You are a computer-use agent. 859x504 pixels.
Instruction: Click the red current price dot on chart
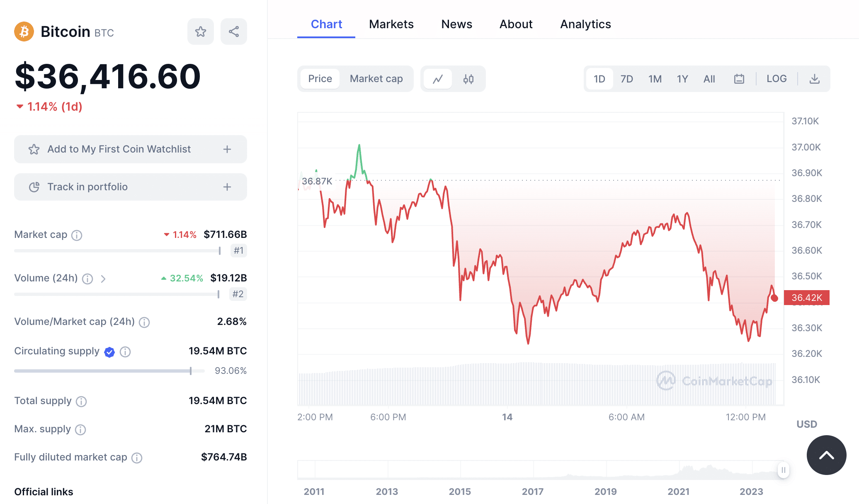click(774, 298)
